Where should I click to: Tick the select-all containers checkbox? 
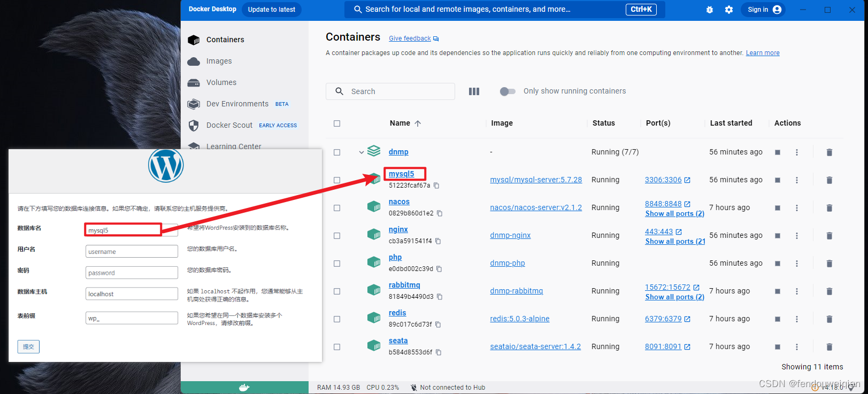(x=337, y=123)
